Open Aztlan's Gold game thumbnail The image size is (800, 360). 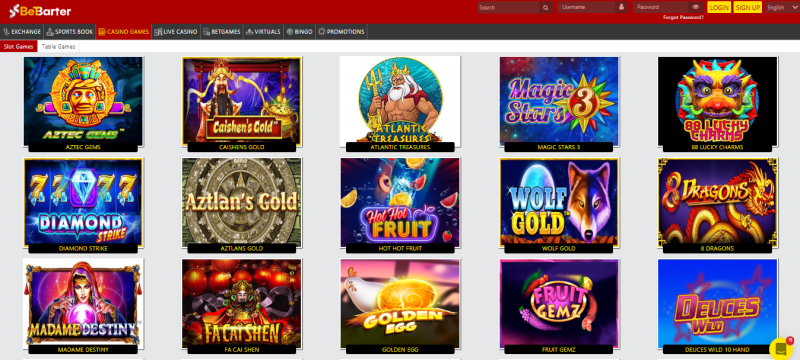click(241, 201)
